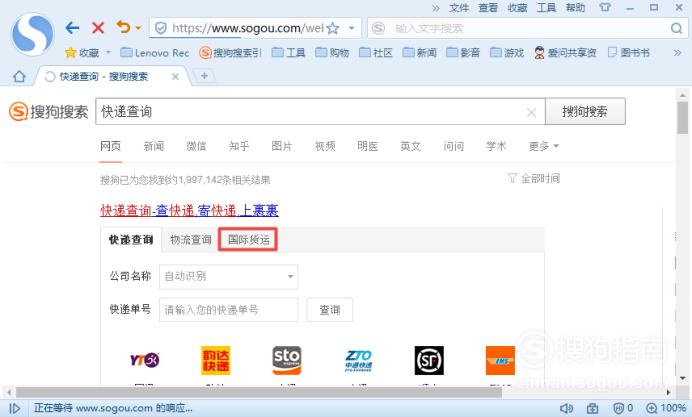This screenshot has height=417, width=692.
Task: Select the 国际货运 tab
Action: coord(248,240)
